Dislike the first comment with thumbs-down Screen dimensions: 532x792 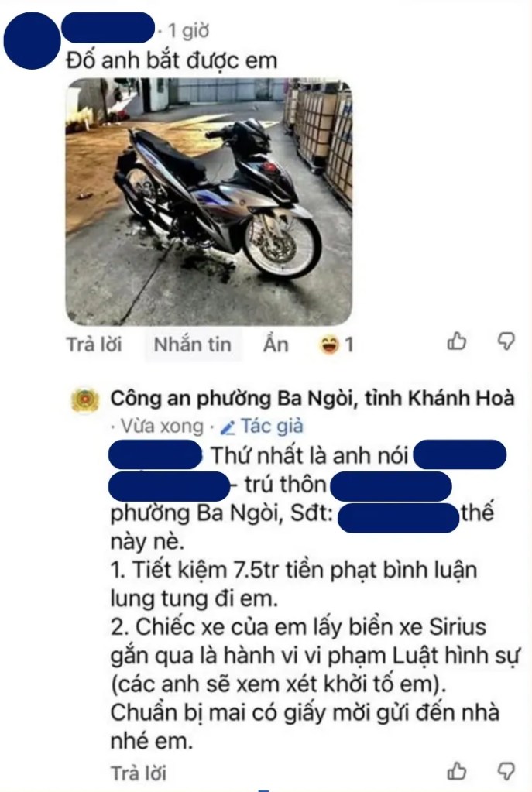point(506,342)
